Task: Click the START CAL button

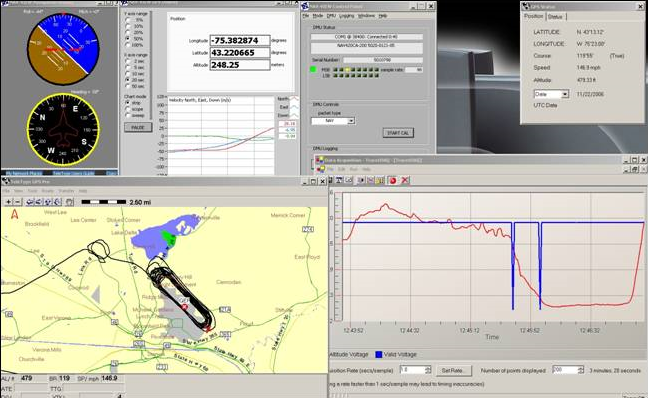Action: (398, 133)
